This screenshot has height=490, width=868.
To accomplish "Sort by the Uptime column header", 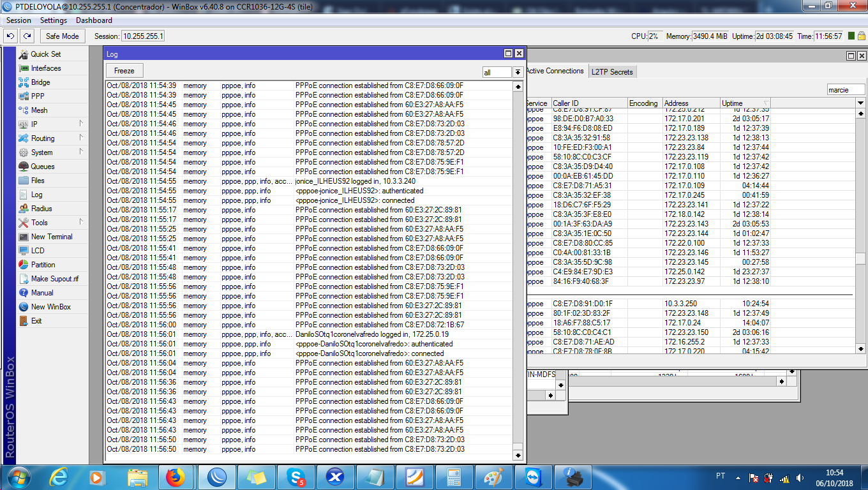I will 745,103.
